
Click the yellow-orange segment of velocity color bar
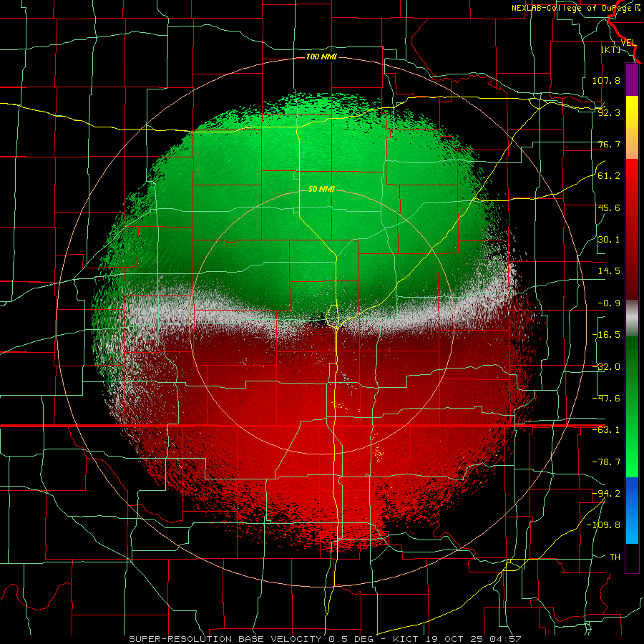point(632,127)
